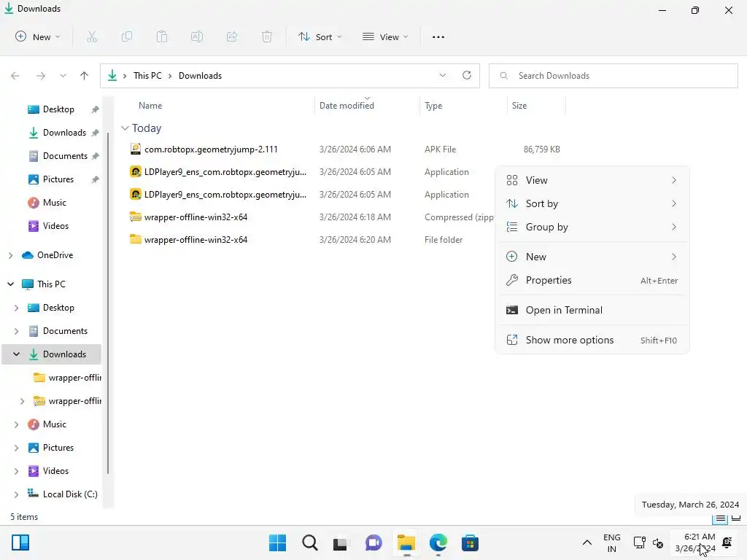The image size is (747, 560).
Task: Choose Properties from context menu
Action: pyautogui.click(x=592, y=280)
